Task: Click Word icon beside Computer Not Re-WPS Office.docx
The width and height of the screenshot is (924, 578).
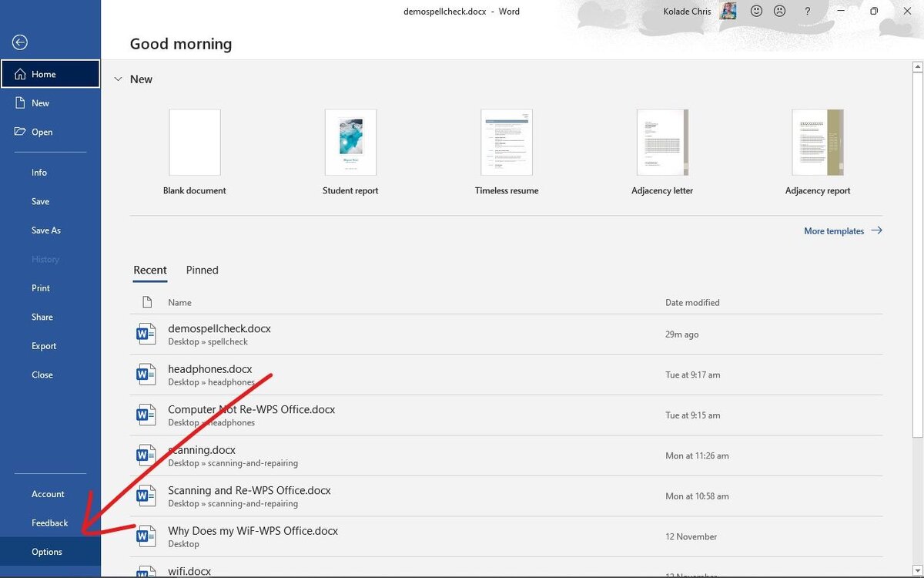Action: click(x=146, y=415)
